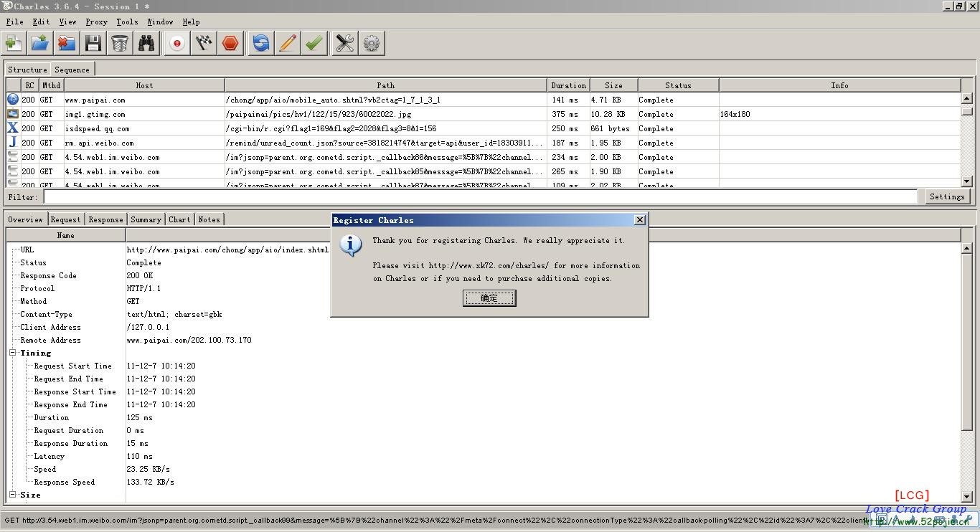The height and width of the screenshot is (532, 980).
Task: Click the sequence table scrollbar down arrow
Action: point(967,181)
